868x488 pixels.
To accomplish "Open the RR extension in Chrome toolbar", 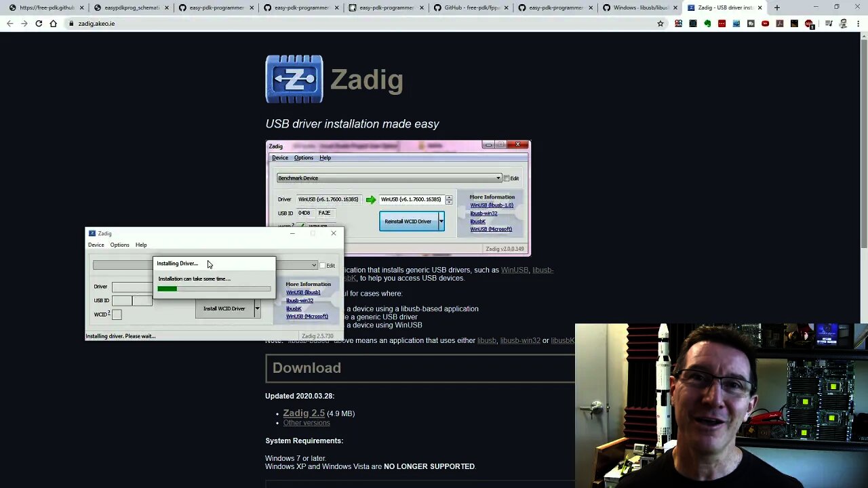I will coord(678,24).
